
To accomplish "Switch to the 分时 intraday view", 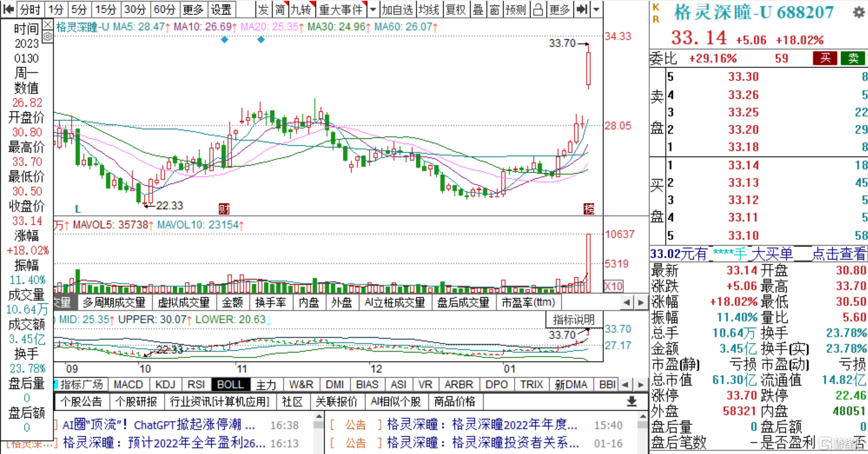I will point(30,9).
